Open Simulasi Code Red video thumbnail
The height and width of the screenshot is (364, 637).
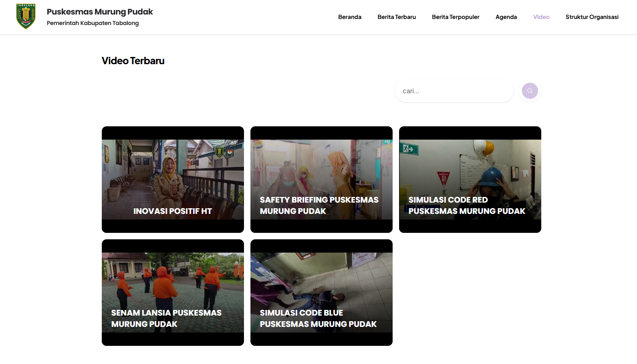470,180
